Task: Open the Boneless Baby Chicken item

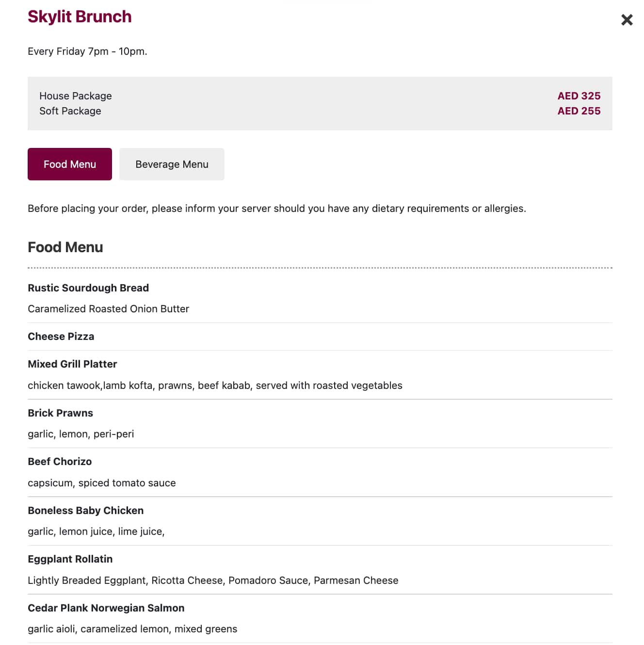Action: pos(85,510)
